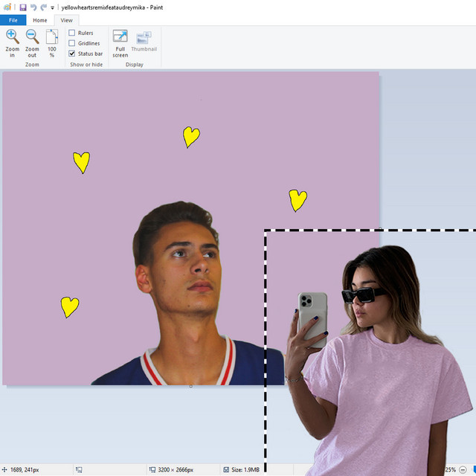Enable the Rulers checkbox
The width and height of the screenshot is (476, 476).
pyautogui.click(x=72, y=33)
